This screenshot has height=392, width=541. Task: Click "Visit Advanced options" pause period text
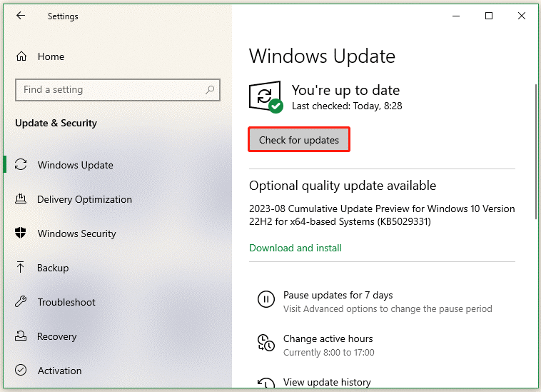pyautogui.click(x=388, y=308)
